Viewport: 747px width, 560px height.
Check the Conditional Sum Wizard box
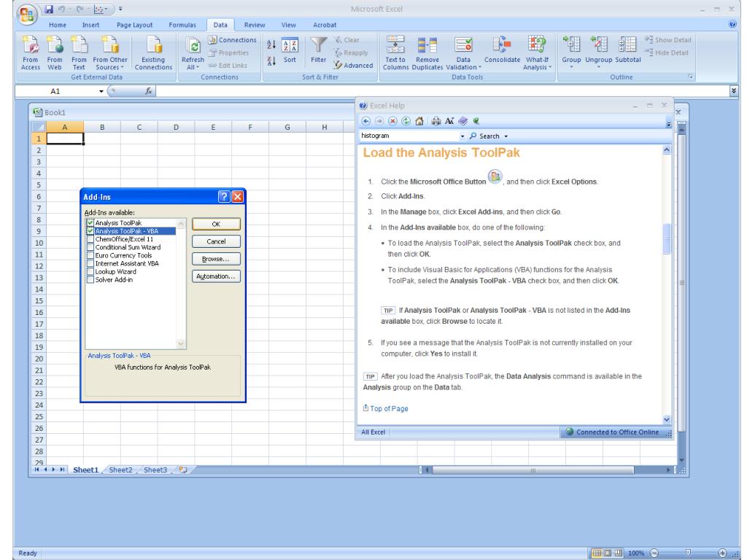tap(90, 247)
